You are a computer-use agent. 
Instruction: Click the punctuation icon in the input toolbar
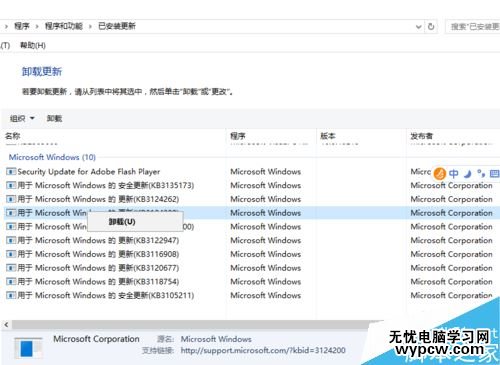[481, 173]
